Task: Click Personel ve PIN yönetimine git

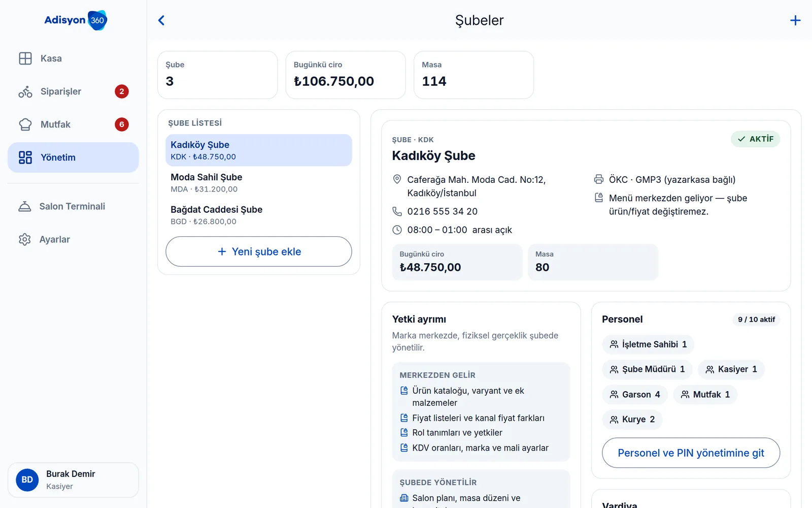Action: [691, 453]
